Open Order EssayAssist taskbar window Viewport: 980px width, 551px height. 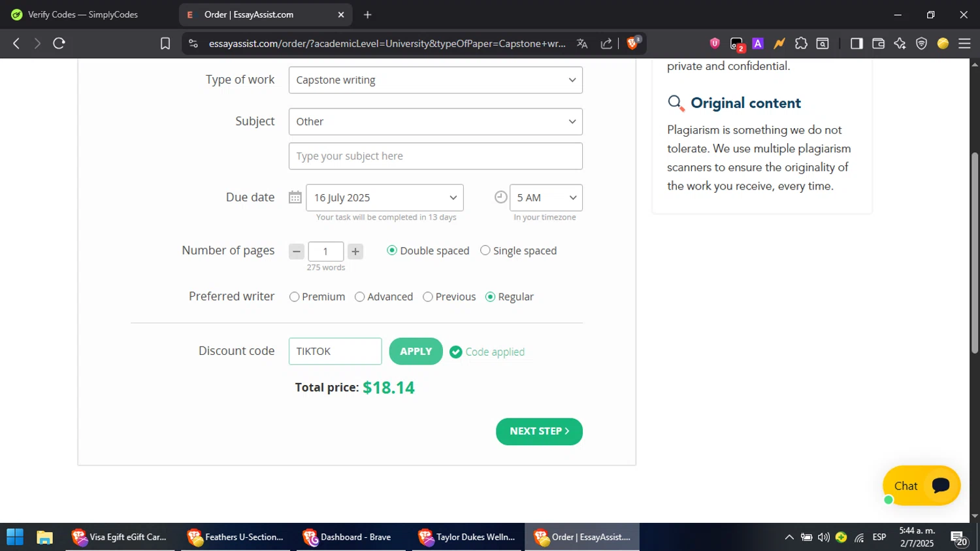tap(582, 537)
